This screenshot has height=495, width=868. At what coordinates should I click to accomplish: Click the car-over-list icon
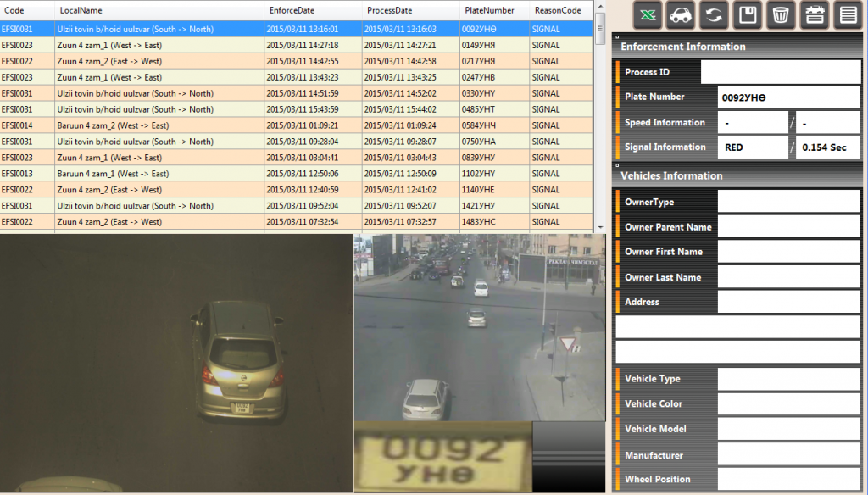point(813,15)
